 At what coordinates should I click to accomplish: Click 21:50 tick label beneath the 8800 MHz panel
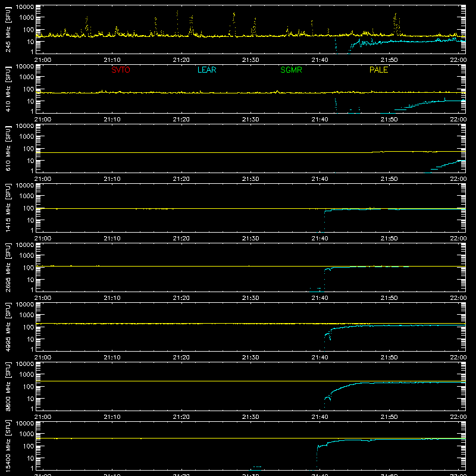389,417
